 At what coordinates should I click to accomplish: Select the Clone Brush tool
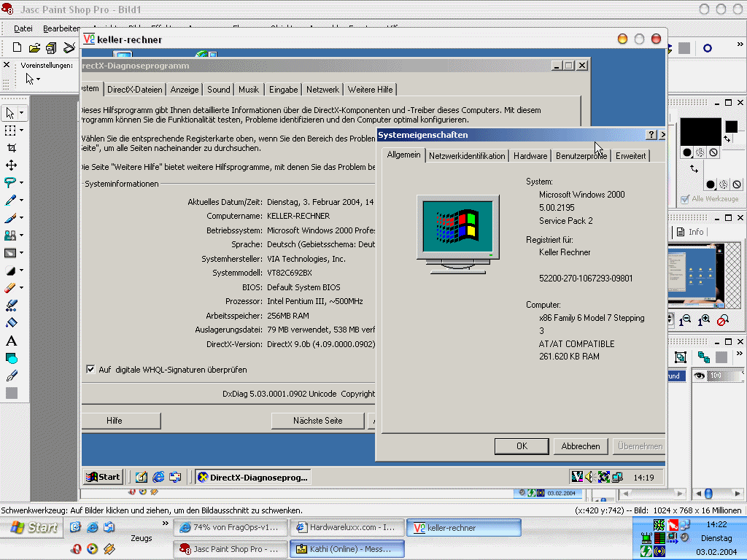[10, 236]
